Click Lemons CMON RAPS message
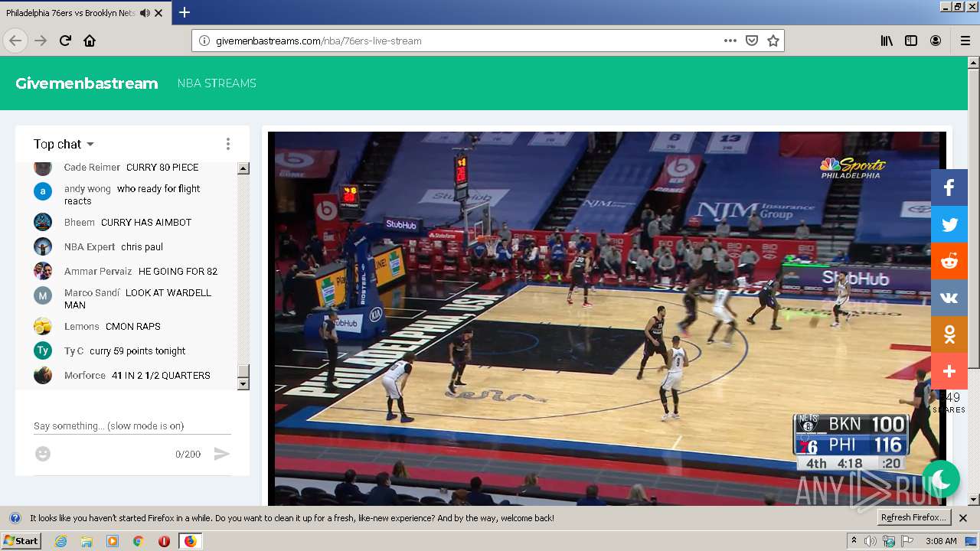 133,327
